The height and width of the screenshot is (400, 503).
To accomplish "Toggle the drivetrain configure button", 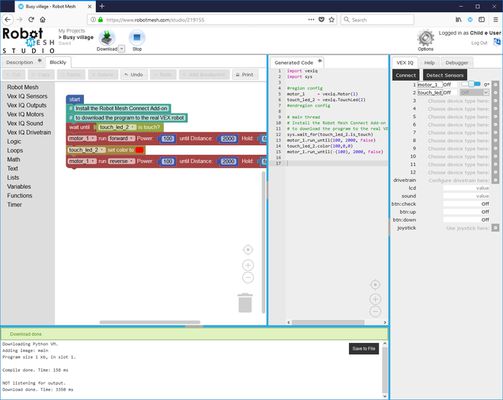I will tap(495, 180).
